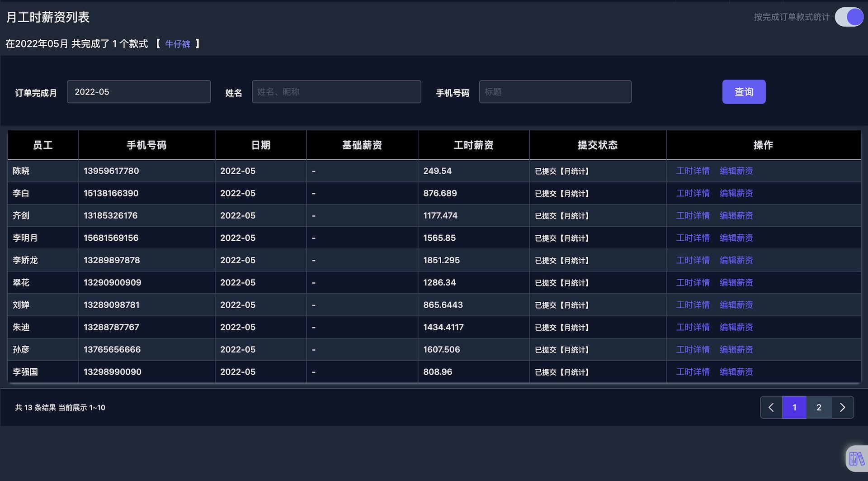Image resolution: width=868 pixels, height=481 pixels.
Task: Open the 牛仔裤 style link
Action: tap(178, 44)
